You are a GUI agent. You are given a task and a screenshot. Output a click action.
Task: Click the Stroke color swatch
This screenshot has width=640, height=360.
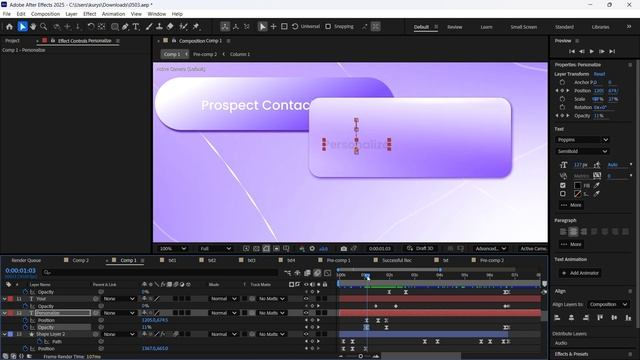tap(577, 194)
